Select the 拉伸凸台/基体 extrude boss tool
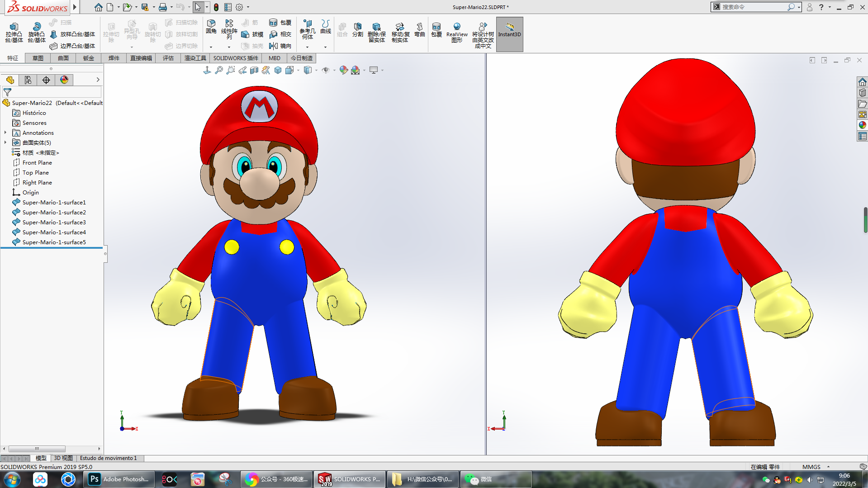This screenshot has height=488, width=868. (14, 33)
